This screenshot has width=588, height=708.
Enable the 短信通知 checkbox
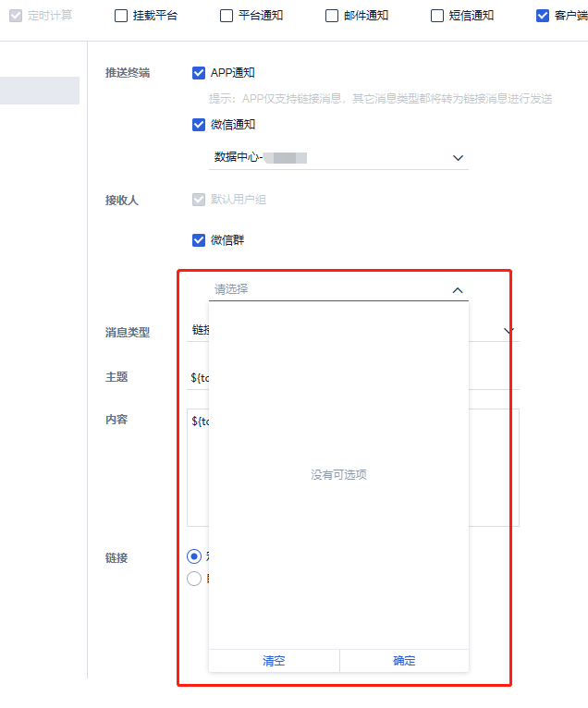tap(437, 16)
